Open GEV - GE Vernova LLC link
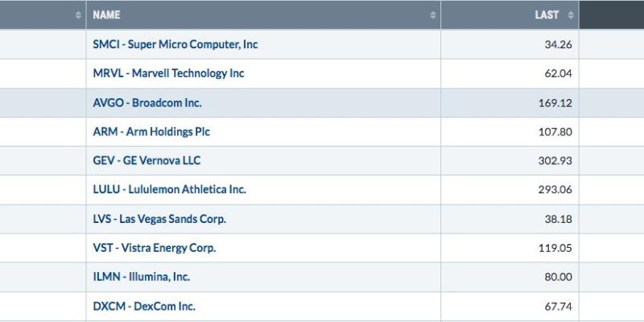The width and height of the screenshot is (644, 322). (147, 160)
